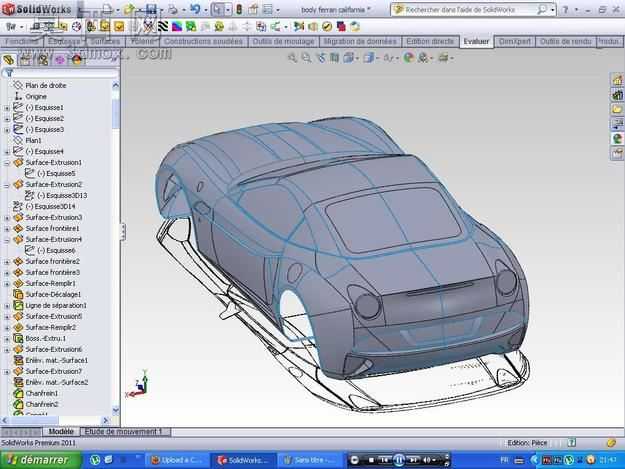Click the Undo arrow icon
Image resolution: width=625 pixels, height=469 pixels.
(x=195, y=9)
